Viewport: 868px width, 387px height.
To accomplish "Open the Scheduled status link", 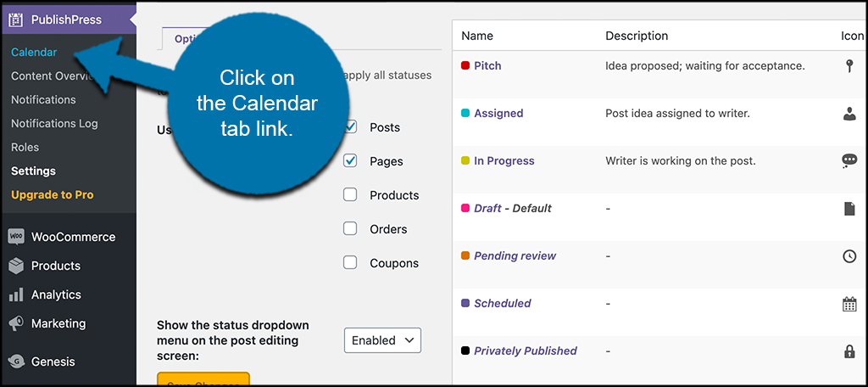I will point(503,303).
